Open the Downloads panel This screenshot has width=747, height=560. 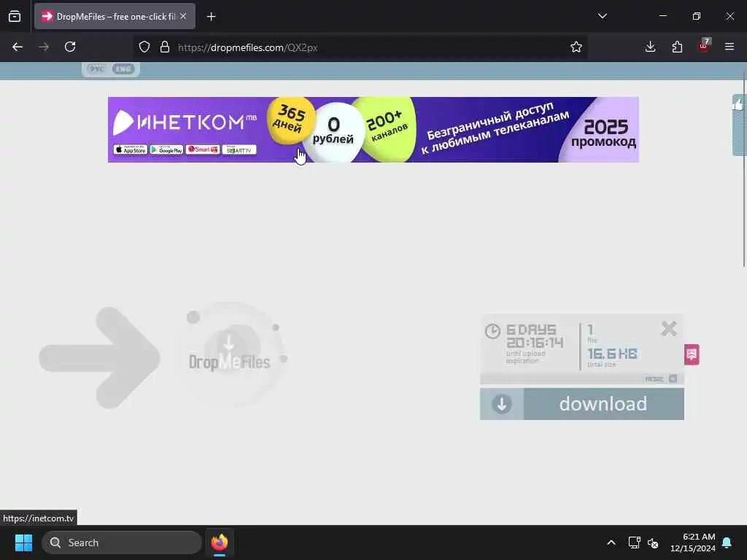click(x=650, y=47)
